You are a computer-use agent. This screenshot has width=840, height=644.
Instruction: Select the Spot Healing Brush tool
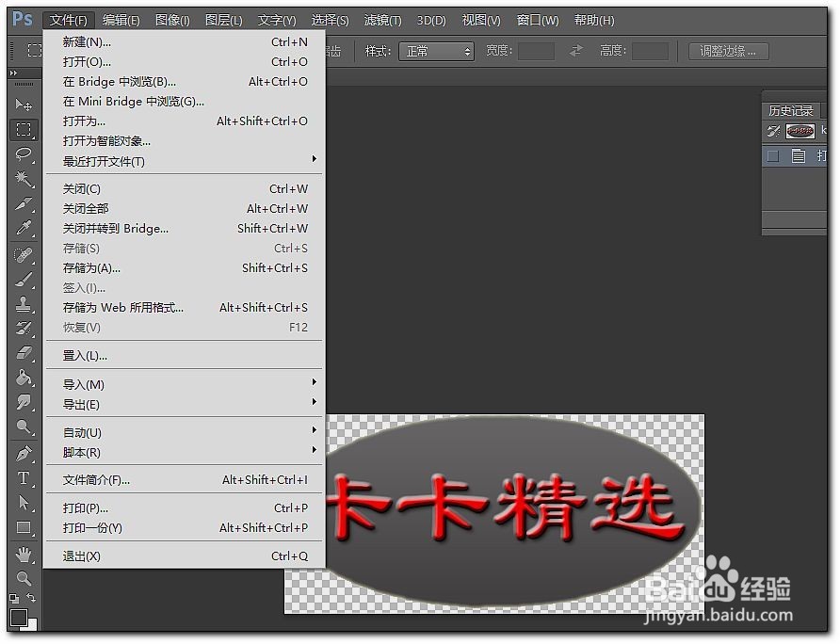[24, 254]
